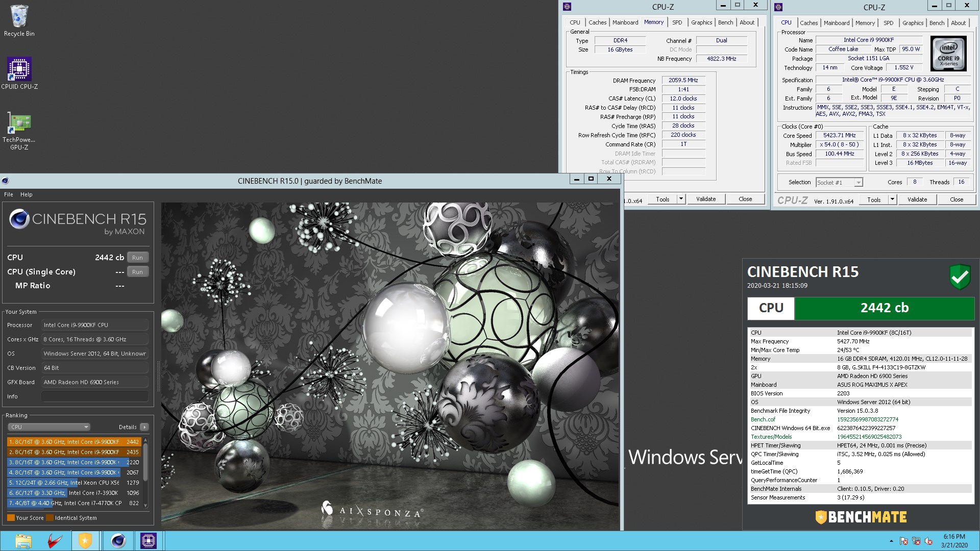Open the Cinebench File menu
980x551 pixels.
tap(9, 194)
